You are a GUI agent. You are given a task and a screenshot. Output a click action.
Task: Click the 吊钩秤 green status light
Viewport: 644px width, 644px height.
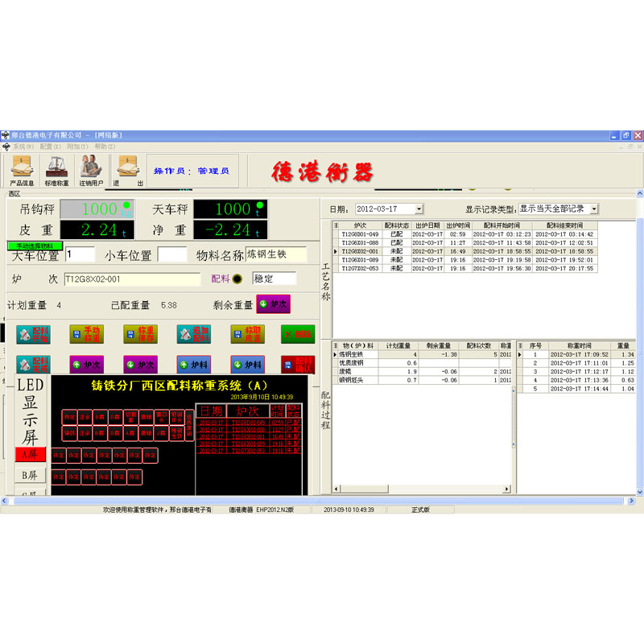[x=126, y=204]
